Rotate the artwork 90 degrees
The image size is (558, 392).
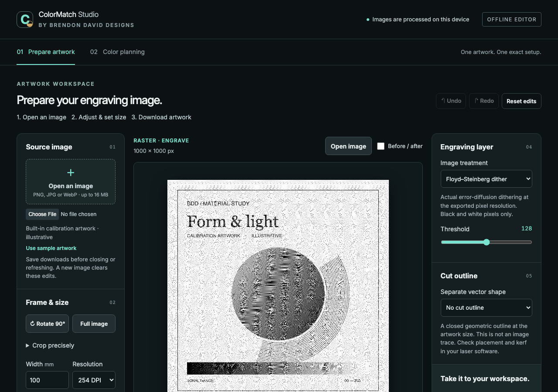click(x=47, y=324)
